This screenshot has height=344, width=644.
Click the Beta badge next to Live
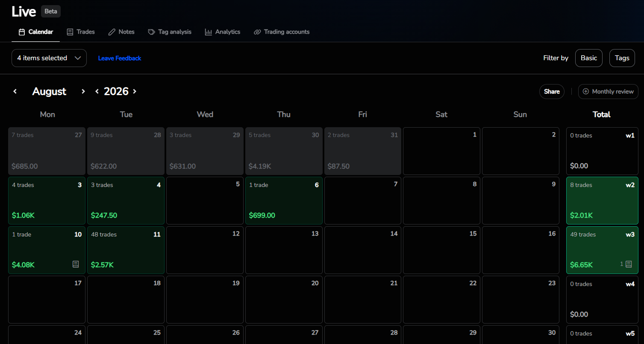coord(51,12)
